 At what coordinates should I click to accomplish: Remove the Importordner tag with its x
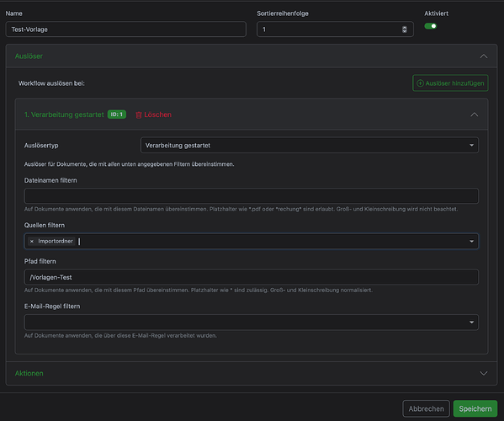(x=31, y=241)
